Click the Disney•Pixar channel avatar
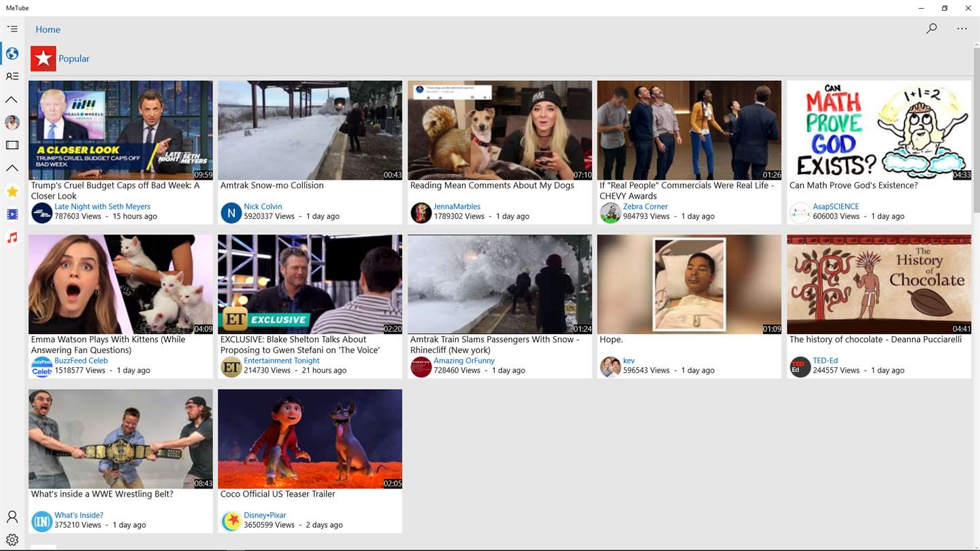Viewport: 980px width, 551px height. pos(231,522)
